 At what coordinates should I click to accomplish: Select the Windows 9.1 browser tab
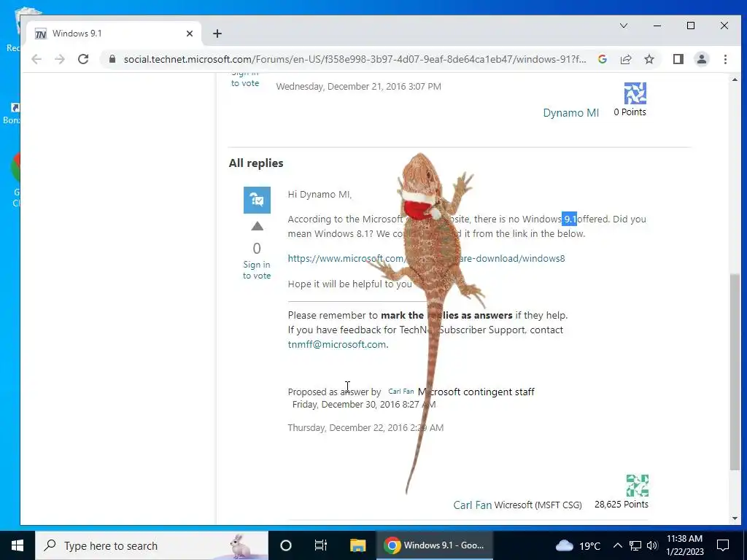point(113,34)
